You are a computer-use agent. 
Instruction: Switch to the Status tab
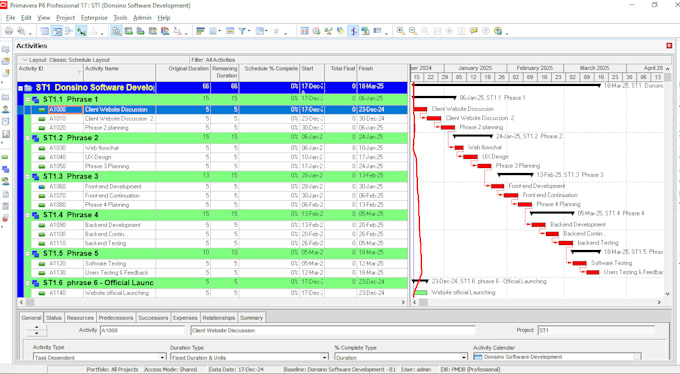(x=54, y=318)
